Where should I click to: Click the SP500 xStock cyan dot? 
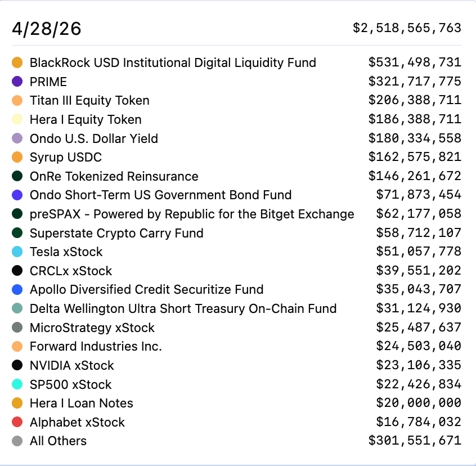coord(17,384)
